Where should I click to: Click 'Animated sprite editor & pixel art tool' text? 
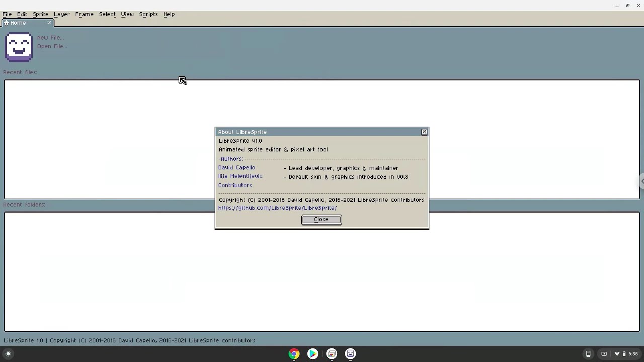coord(273,149)
